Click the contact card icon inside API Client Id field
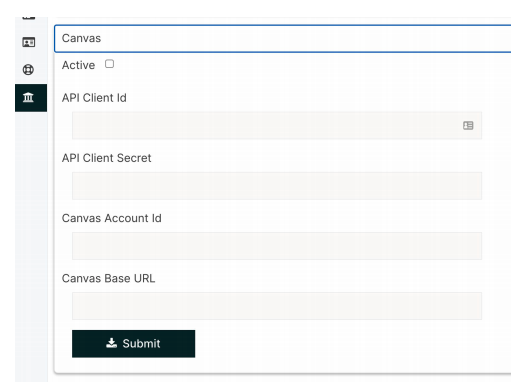Screen dimensions: 522x386 [468, 125]
